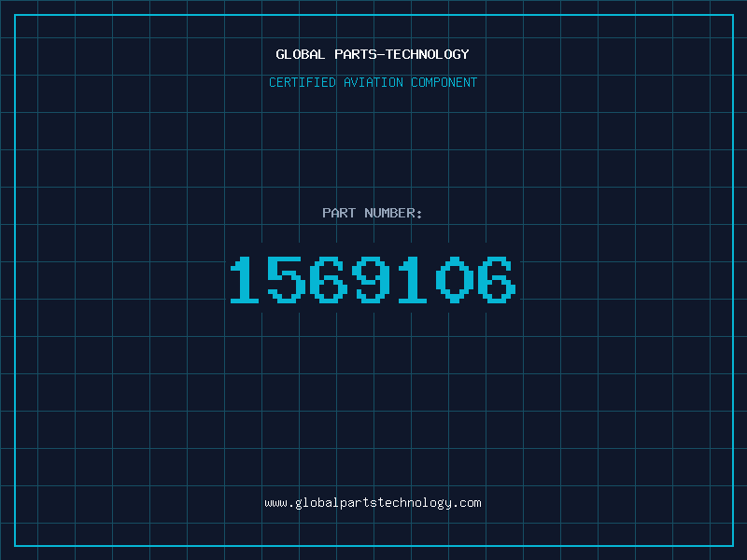747x560 pixels.
Task: Click the PART NUMBER: label
Action: (x=372, y=213)
